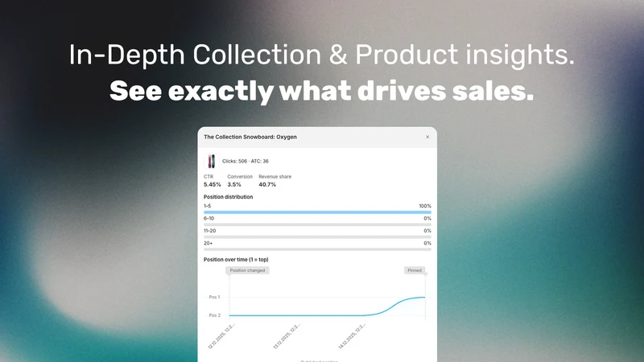This screenshot has height=362, width=644.
Task: Click the 12.12.2025 date axis label
Action: point(221,336)
